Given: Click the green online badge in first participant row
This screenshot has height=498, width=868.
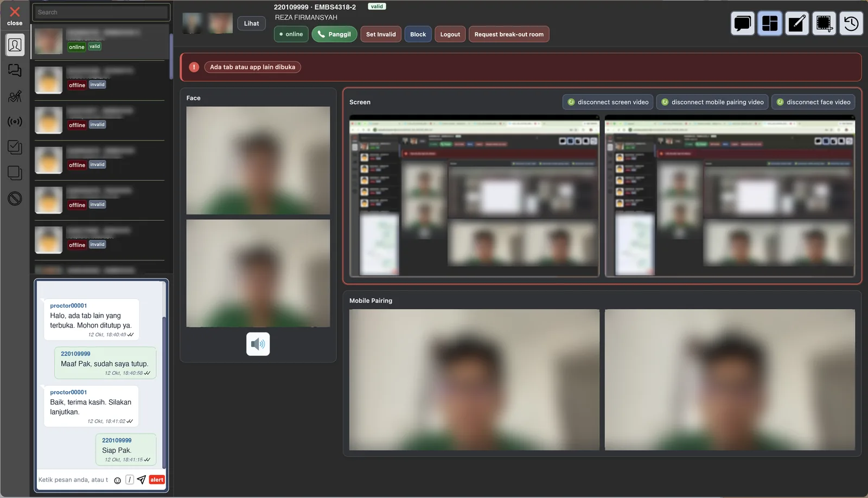Looking at the screenshot, I should pyautogui.click(x=76, y=47).
